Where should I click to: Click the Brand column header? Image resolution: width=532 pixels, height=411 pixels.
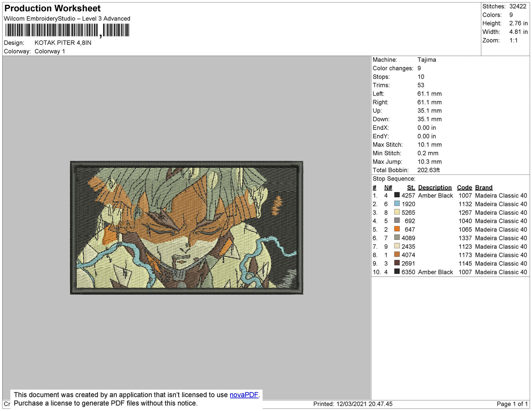tap(484, 187)
